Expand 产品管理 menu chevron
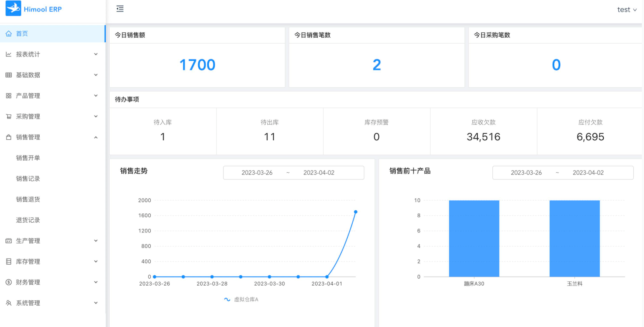The height and width of the screenshot is (327, 644). (96, 96)
